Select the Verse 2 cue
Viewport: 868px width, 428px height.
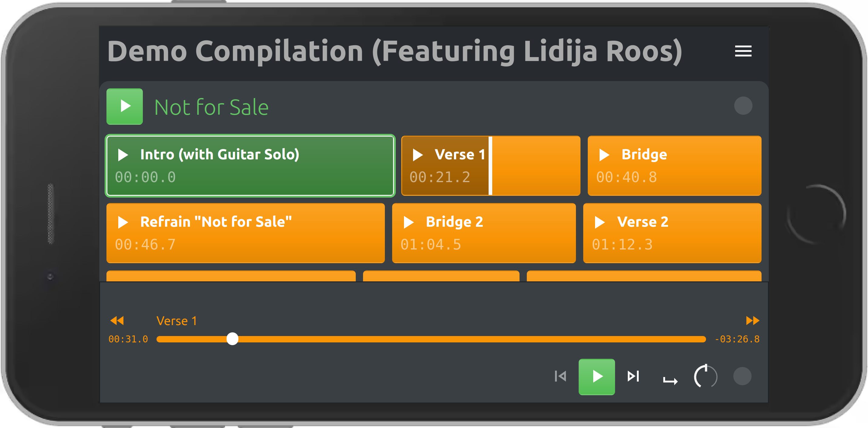672,233
